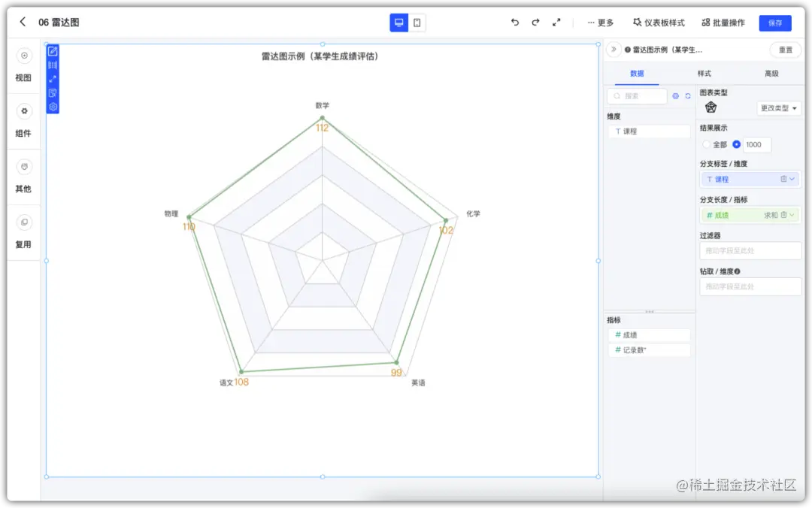Click the undo arrow in the top toolbar

[515, 23]
